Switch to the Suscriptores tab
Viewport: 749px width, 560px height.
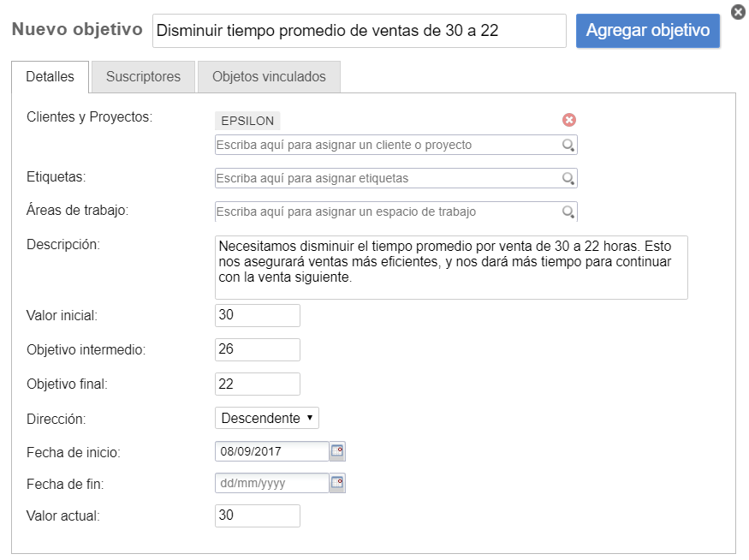[143, 76]
